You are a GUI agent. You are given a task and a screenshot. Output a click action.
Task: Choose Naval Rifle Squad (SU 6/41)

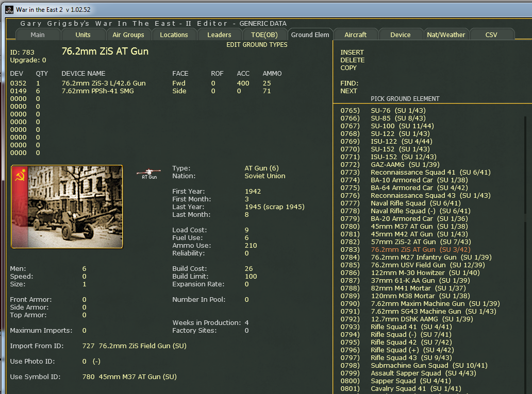pyautogui.click(x=415, y=203)
